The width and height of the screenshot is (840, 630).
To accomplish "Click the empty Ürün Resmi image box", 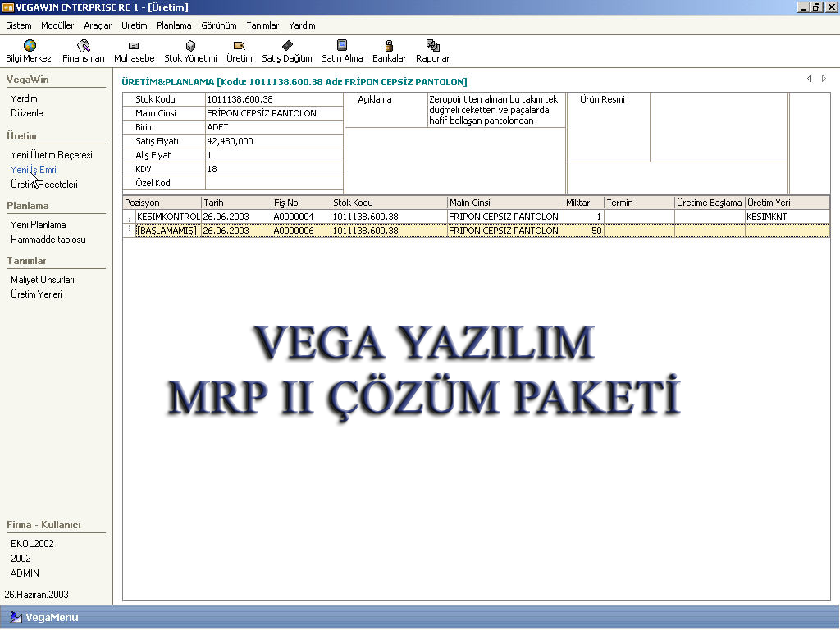I will coord(719,127).
